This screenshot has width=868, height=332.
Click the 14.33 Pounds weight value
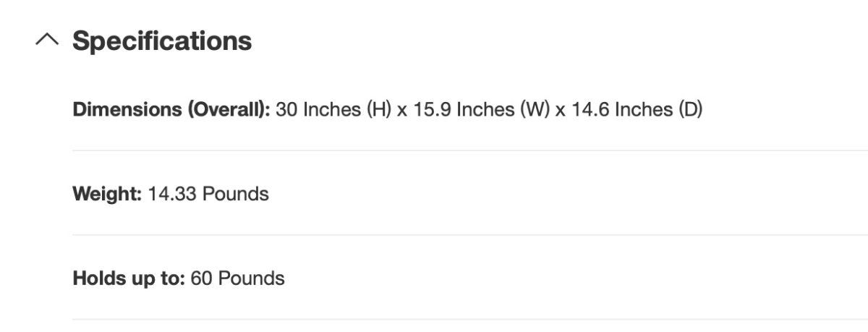(208, 194)
